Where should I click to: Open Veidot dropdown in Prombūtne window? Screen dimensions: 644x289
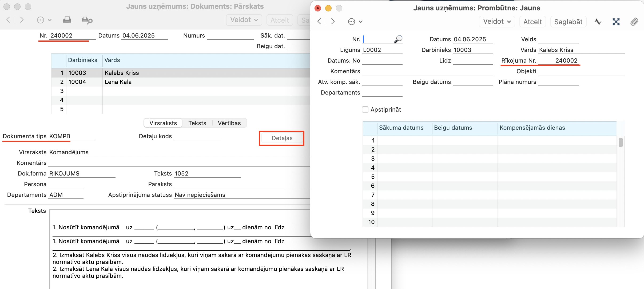pyautogui.click(x=497, y=22)
